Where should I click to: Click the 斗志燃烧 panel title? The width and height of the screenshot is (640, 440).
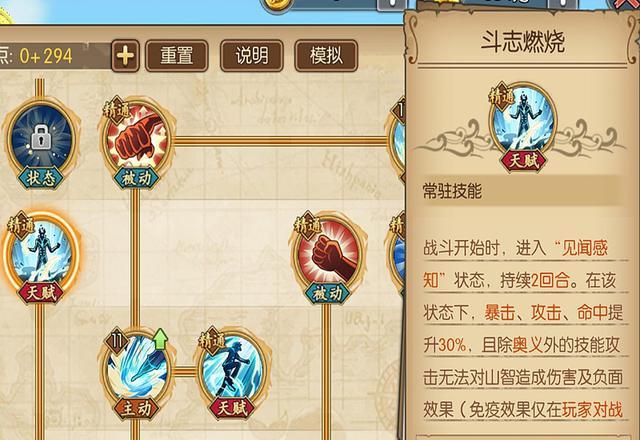tap(523, 42)
